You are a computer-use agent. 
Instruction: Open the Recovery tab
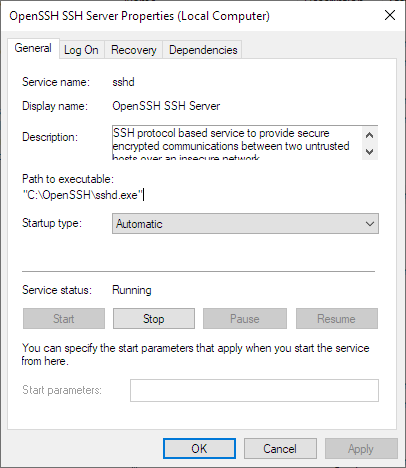coord(134,50)
